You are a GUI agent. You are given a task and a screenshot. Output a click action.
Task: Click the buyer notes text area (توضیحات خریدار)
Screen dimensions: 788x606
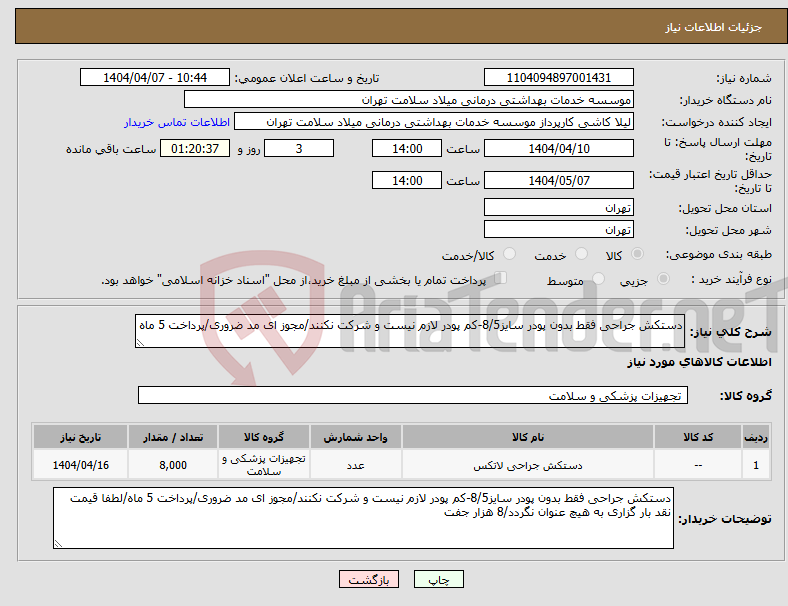pyautogui.click(x=363, y=518)
